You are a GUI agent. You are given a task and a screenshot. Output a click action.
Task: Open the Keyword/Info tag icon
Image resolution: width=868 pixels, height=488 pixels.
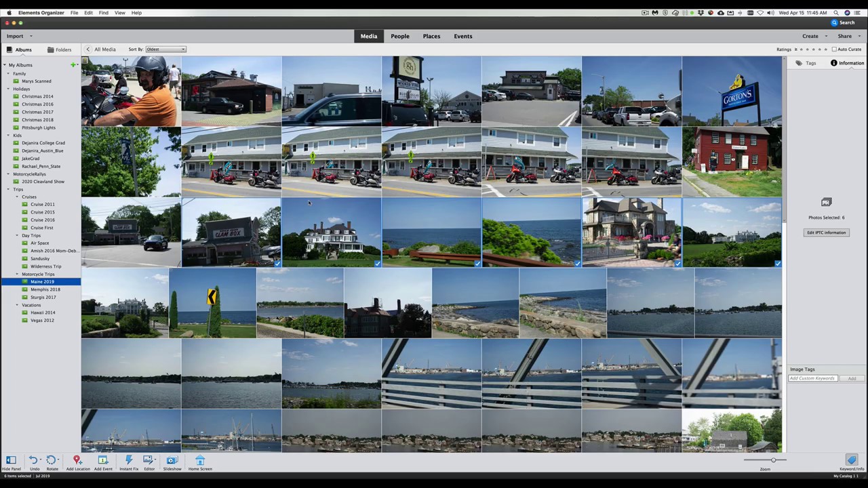852,460
